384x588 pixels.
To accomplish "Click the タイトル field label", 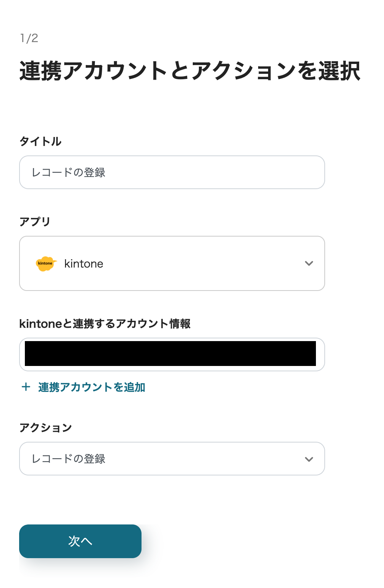I will click(x=40, y=141).
